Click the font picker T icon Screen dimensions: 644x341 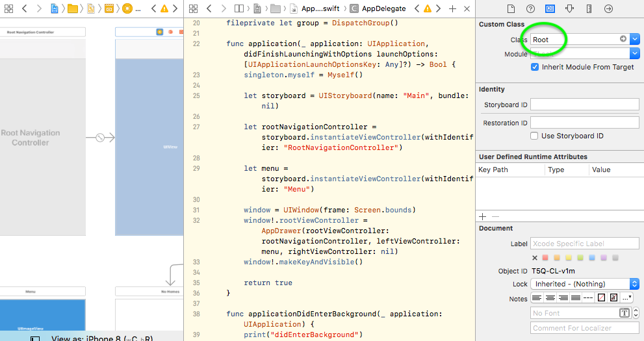[x=625, y=313]
